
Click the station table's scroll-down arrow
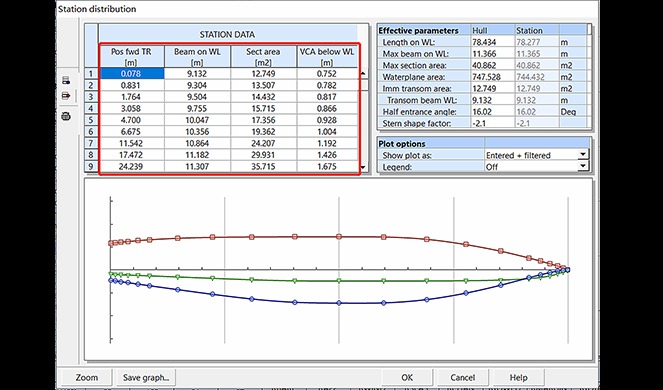click(x=363, y=167)
